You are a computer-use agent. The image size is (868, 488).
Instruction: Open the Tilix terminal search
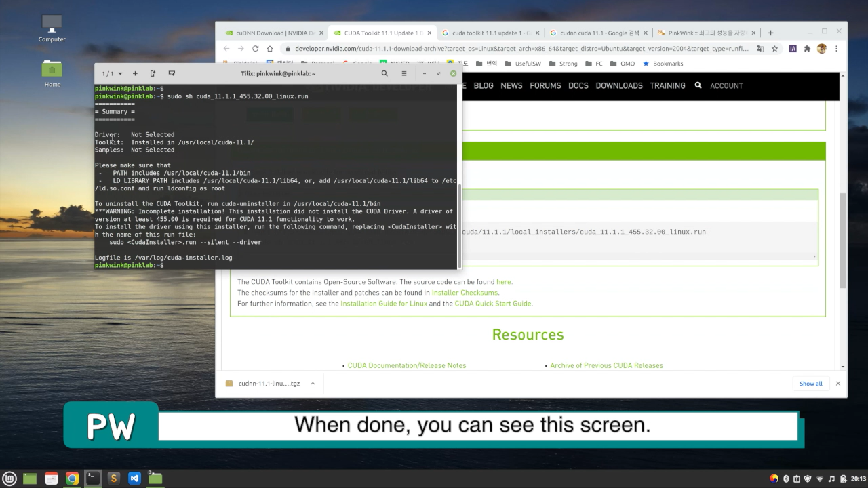coord(384,73)
